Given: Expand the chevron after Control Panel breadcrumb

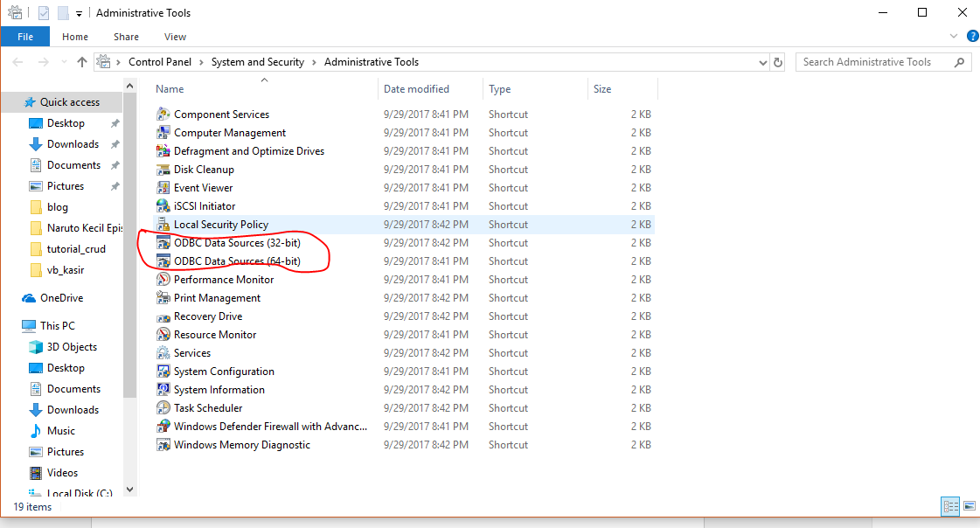Looking at the screenshot, I should [x=200, y=62].
